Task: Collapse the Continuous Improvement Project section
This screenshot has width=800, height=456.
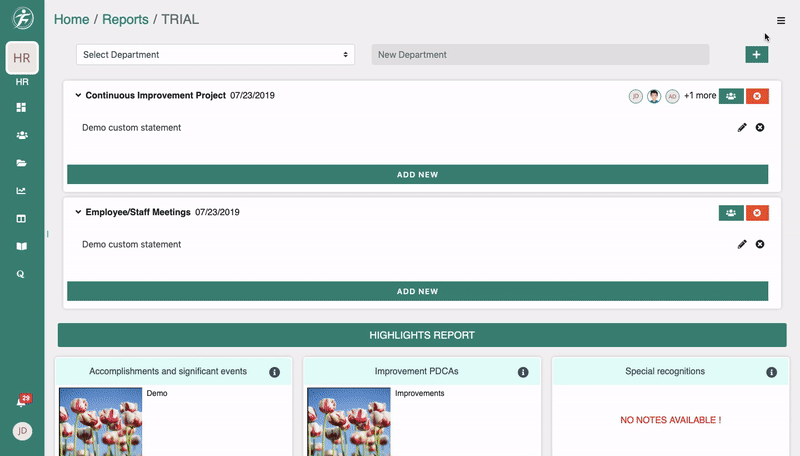Action: tap(78, 96)
